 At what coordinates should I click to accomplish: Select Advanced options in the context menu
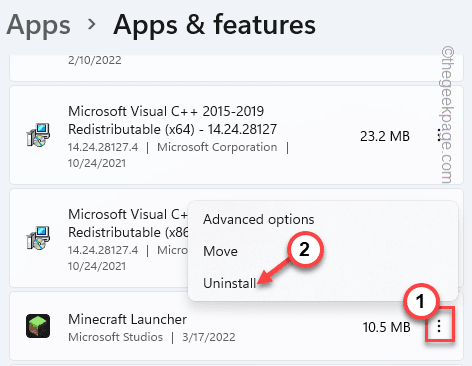259,220
